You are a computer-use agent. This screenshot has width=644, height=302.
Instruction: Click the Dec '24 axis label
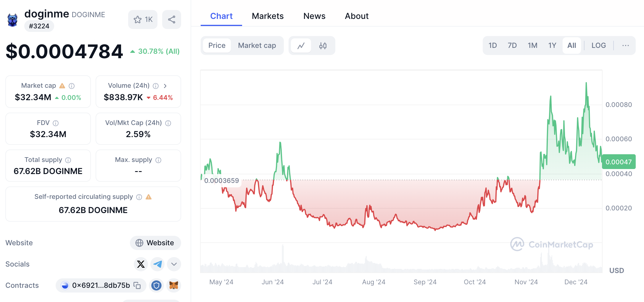[x=576, y=282]
